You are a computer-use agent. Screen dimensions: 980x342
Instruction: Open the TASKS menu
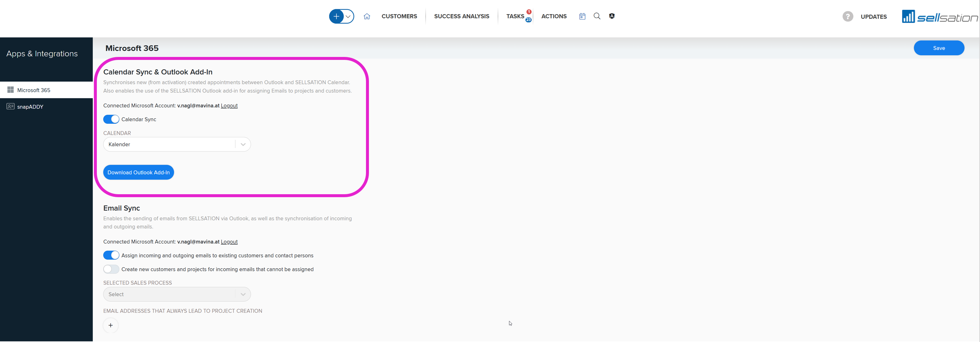(x=515, y=16)
